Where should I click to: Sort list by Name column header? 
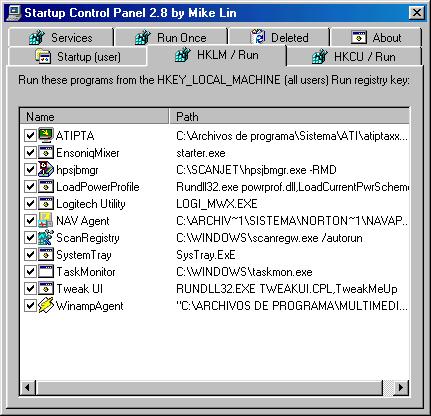[x=94, y=117]
